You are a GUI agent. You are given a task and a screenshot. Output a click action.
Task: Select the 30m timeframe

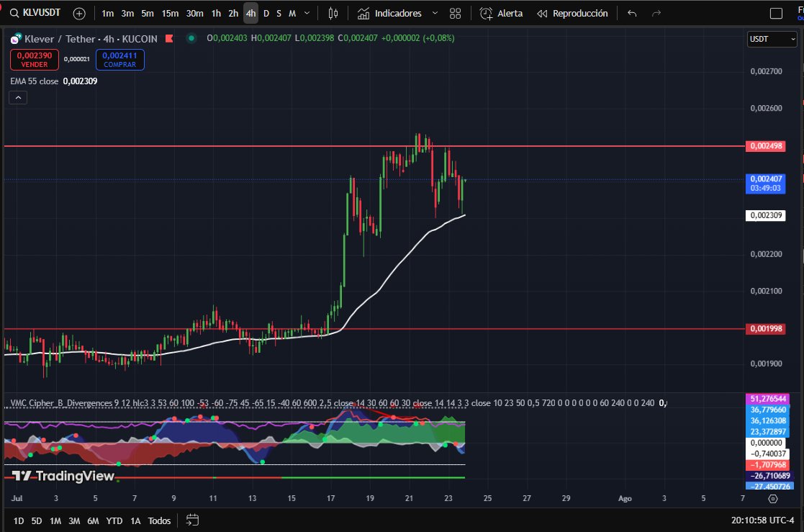[194, 14]
